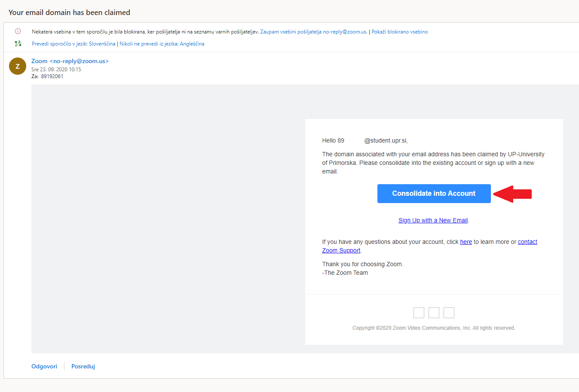Click the '-The Zoom Team' signature
This screenshot has width=579, height=392.
pyautogui.click(x=345, y=273)
